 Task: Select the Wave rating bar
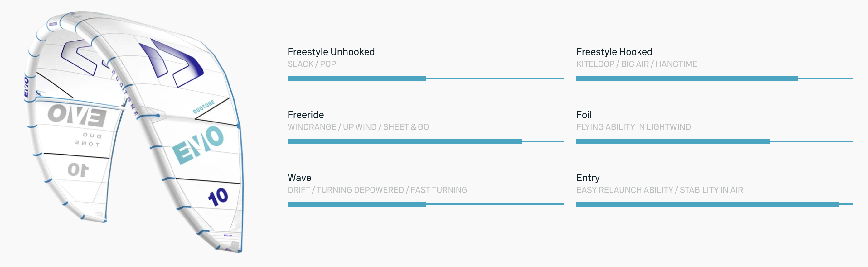coord(425,204)
